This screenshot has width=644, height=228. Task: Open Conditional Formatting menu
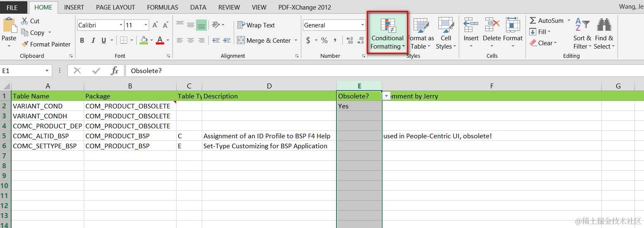387,34
